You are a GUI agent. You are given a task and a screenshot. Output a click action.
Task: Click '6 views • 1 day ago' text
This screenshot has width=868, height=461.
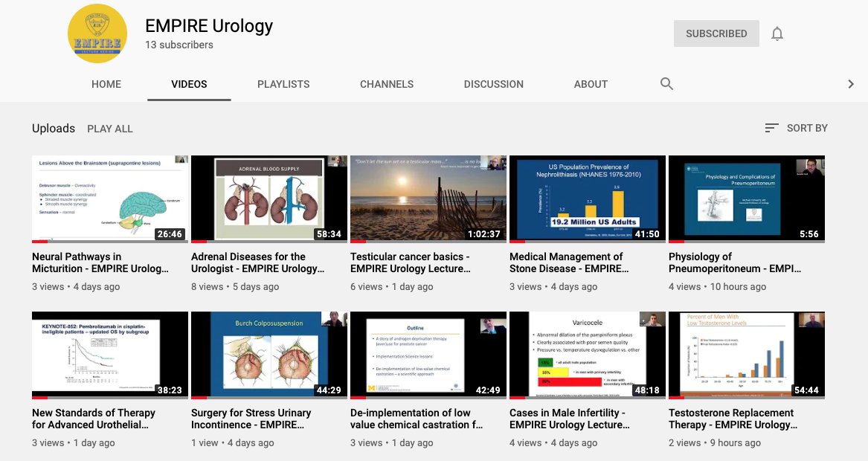pos(392,287)
